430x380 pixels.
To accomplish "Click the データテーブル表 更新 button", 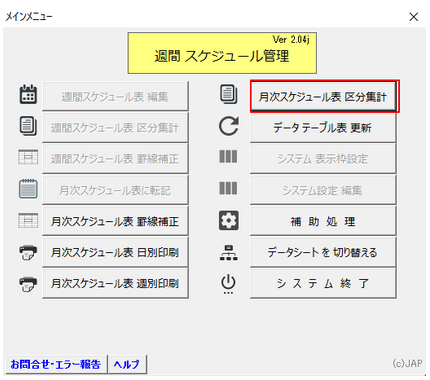I will (323, 128).
